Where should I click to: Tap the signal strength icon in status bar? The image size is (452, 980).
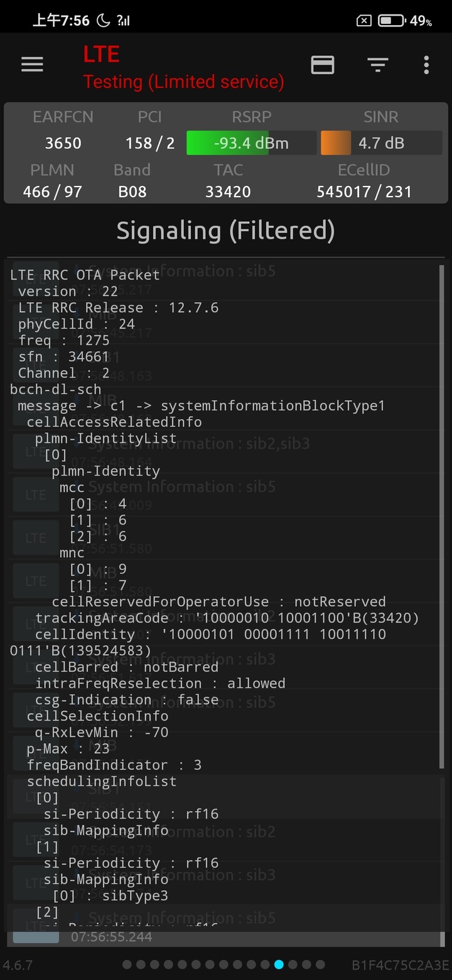point(123,21)
